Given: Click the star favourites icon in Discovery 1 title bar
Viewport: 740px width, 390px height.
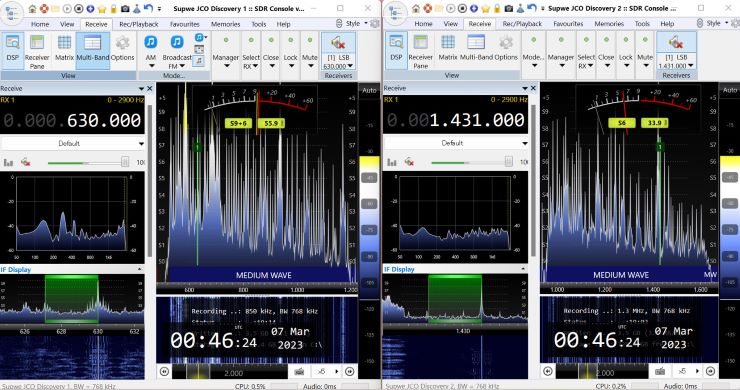Looking at the screenshot, I should coord(102,8).
